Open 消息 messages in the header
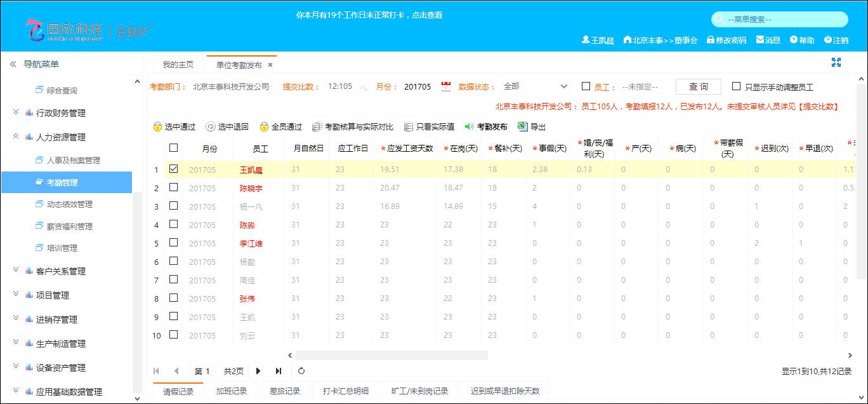Viewport: 868px width, 404px height. [x=768, y=40]
